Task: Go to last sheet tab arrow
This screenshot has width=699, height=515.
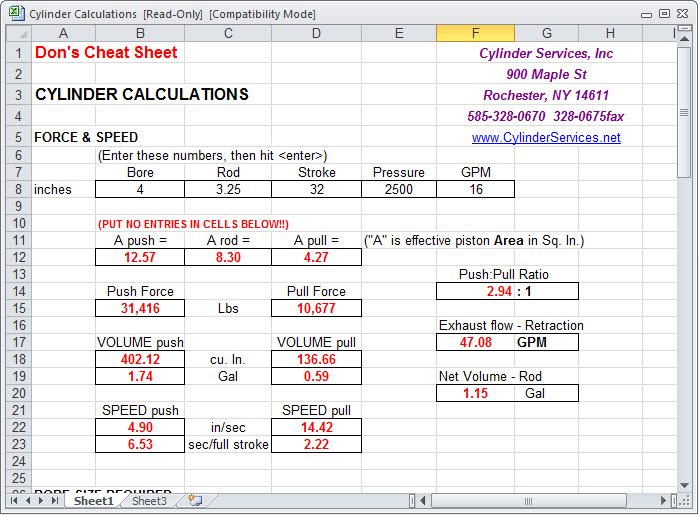Action: (55, 500)
